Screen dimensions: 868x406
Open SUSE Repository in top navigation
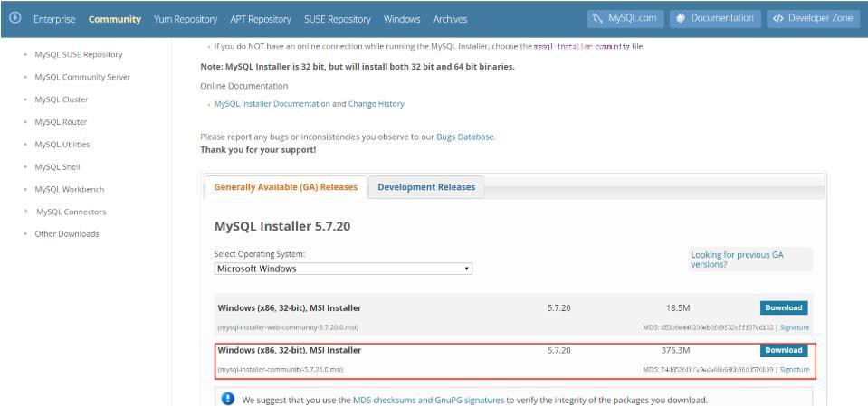coord(337,19)
